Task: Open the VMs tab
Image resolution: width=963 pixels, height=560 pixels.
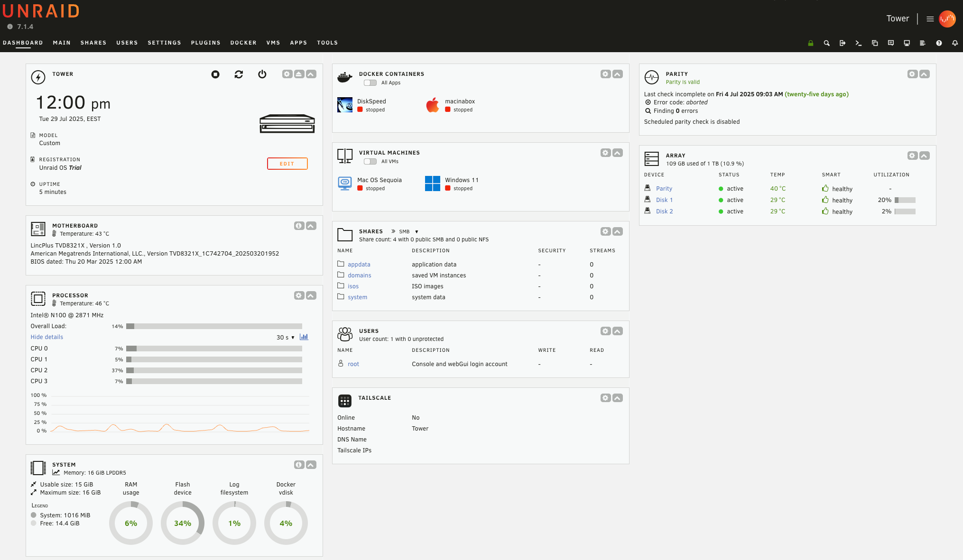Action: point(273,43)
